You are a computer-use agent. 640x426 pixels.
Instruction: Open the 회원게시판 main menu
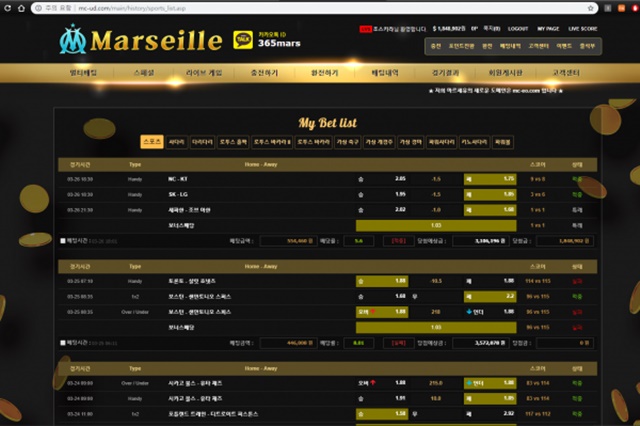(505, 73)
